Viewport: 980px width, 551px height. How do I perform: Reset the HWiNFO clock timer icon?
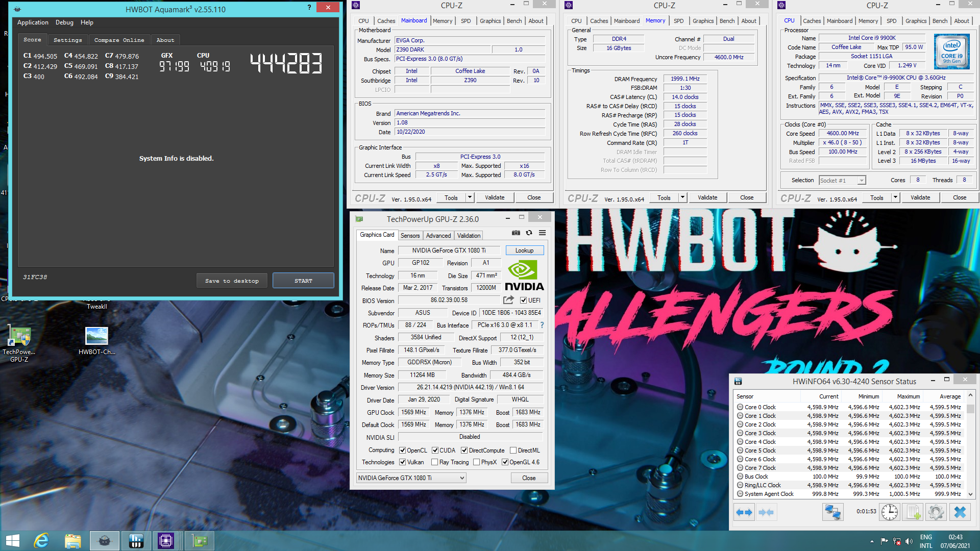[890, 512]
